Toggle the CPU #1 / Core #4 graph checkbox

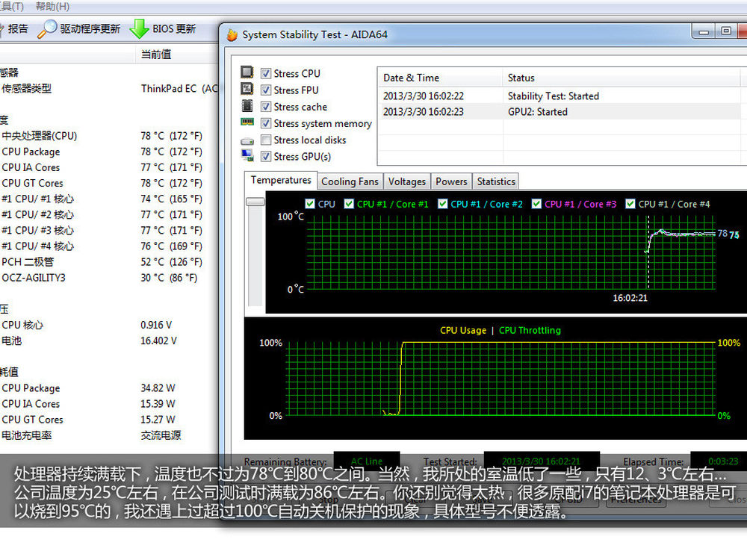tap(630, 204)
